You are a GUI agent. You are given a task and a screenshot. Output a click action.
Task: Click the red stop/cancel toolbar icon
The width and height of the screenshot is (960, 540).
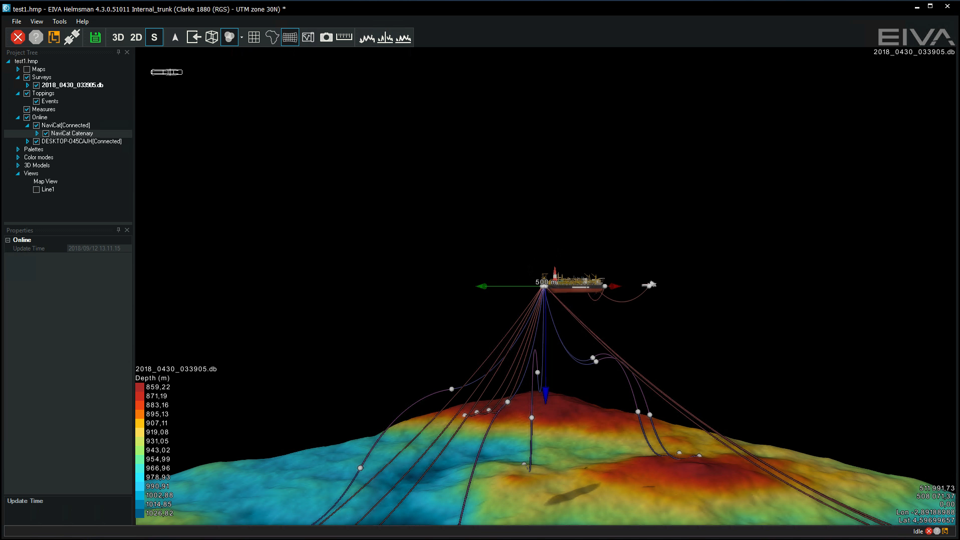[x=18, y=37]
